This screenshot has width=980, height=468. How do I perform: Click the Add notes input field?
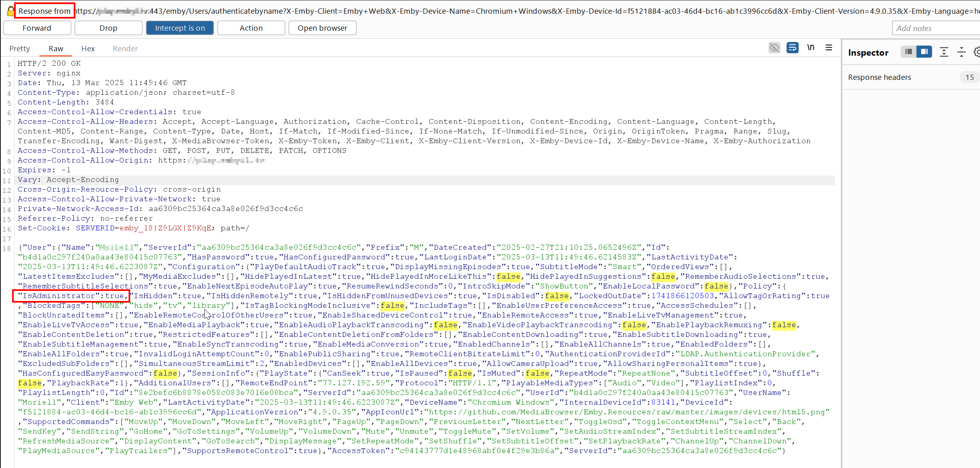click(x=936, y=28)
